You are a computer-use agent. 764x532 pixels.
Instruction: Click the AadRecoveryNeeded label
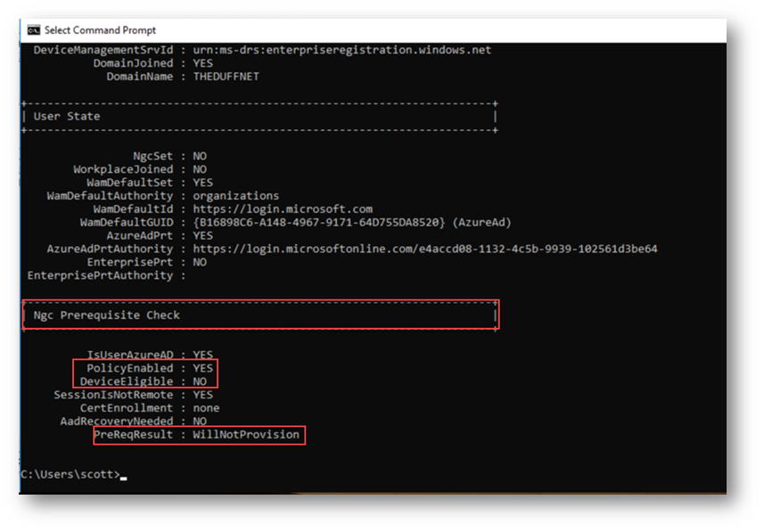pyautogui.click(x=117, y=422)
